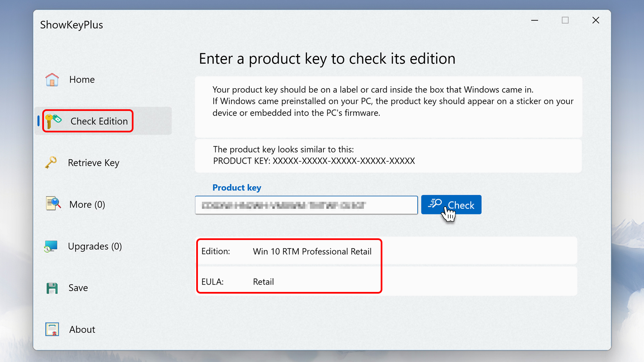Open the Home navigation item
This screenshot has height=362, width=644.
[x=82, y=80]
